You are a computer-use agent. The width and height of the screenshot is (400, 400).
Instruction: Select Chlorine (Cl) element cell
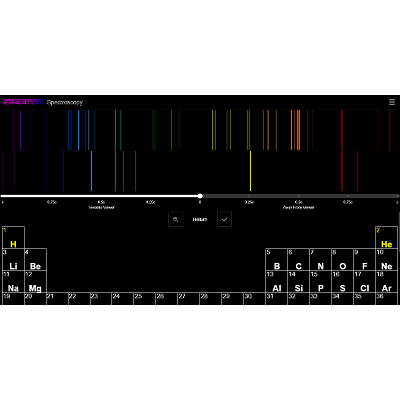point(364,281)
